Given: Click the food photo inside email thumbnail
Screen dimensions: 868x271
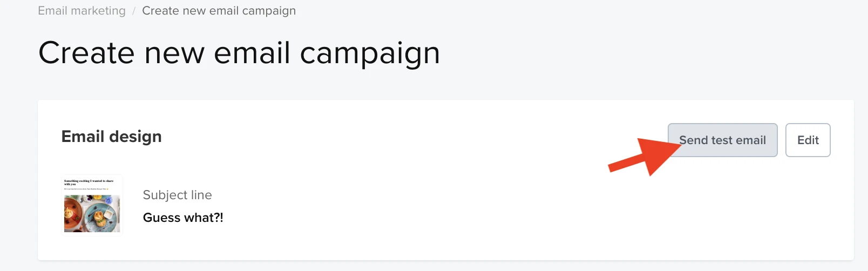Looking at the screenshot, I should click(x=92, y=213).
